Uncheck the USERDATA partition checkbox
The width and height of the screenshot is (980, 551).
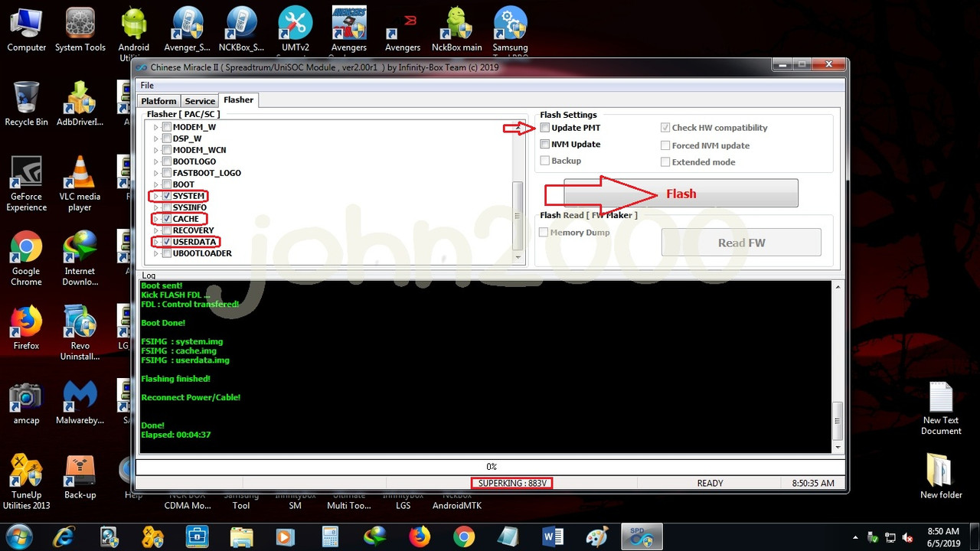click(166, 242)
